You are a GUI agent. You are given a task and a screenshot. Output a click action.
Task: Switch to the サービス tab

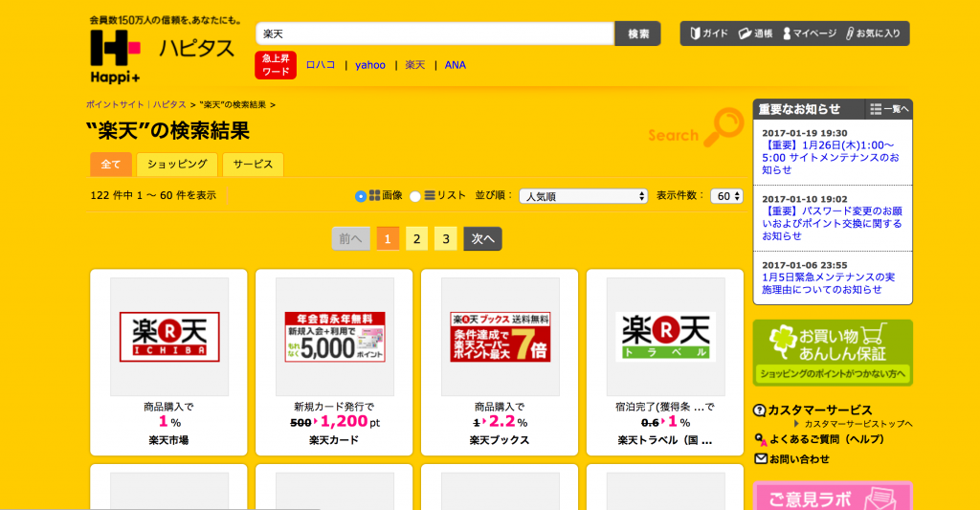[253, 165]
